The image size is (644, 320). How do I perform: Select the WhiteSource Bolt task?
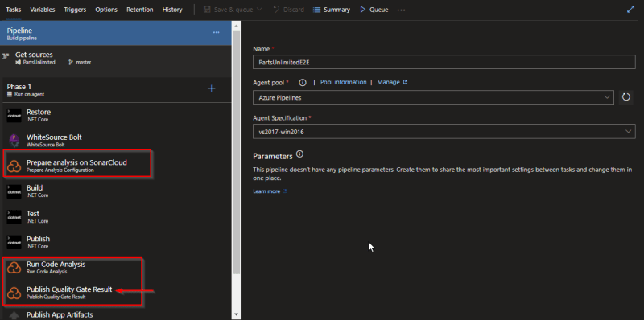[116, 141]
